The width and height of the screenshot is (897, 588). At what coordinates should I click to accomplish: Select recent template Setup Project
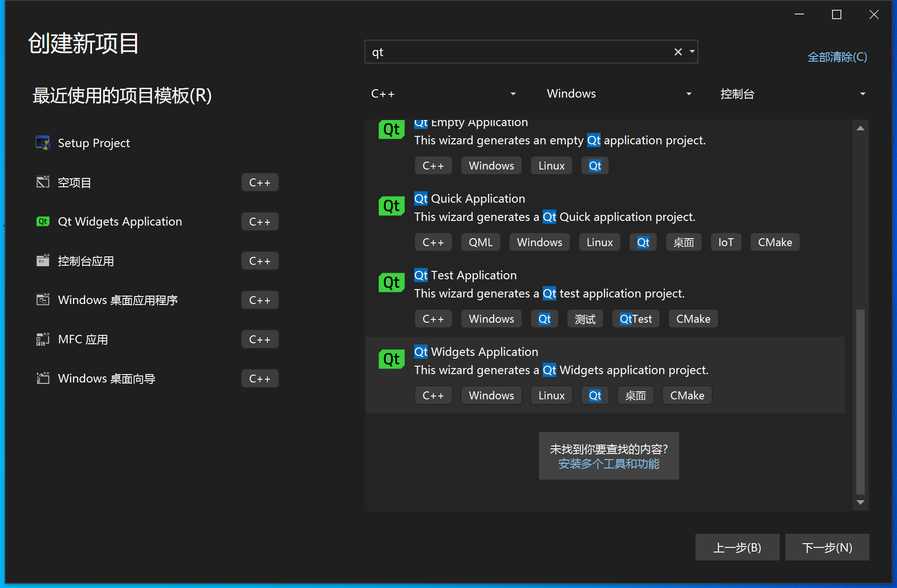point(158,143)
